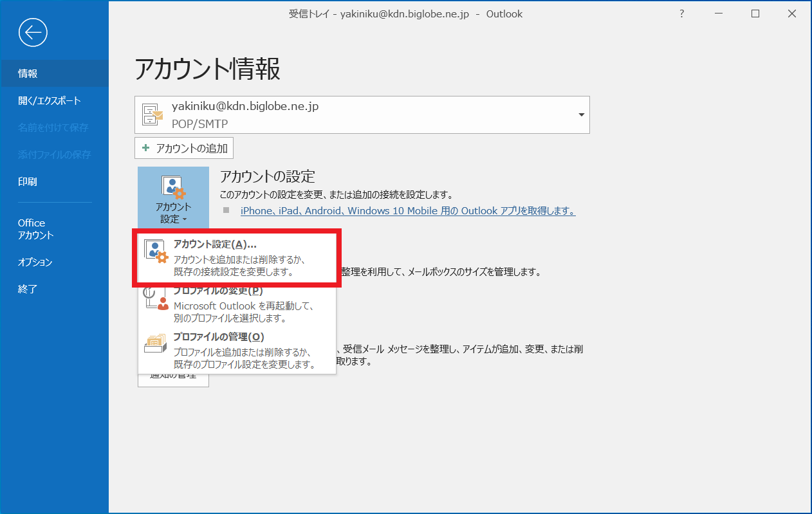The height and width of the screenshot is (514, 812).
Task: Open Help with the question mark icon
Action: (x=682, y=14)
